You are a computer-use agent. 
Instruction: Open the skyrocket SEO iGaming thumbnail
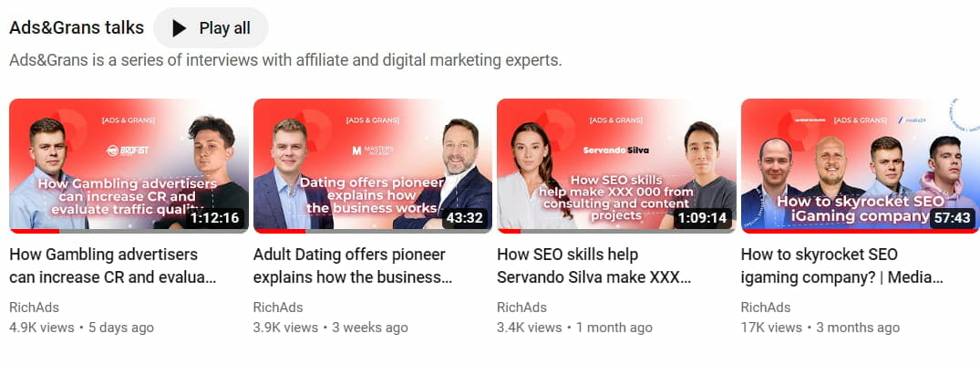(860, 166)
